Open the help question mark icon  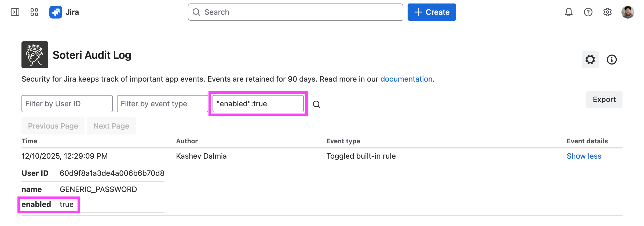pos(588,12)
